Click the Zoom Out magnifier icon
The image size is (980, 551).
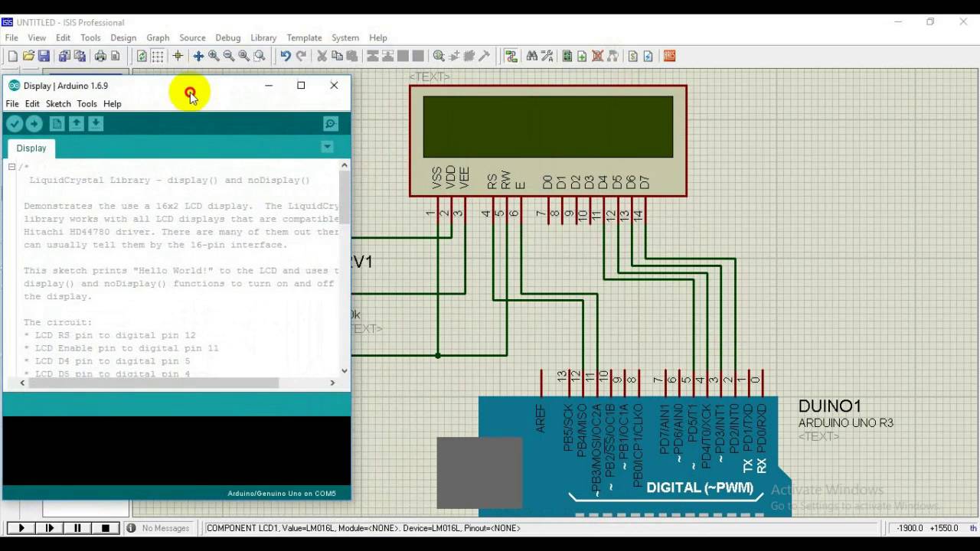[229, 56]
